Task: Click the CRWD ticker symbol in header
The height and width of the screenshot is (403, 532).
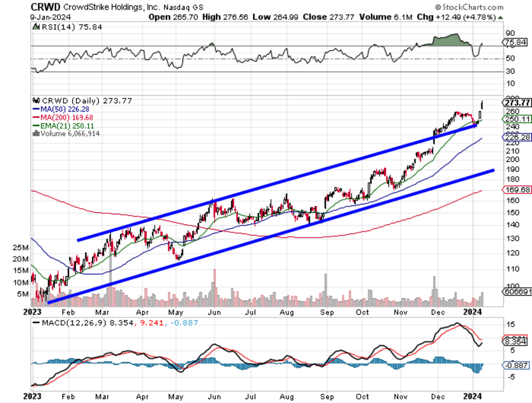Action: [x=46, y=7]
